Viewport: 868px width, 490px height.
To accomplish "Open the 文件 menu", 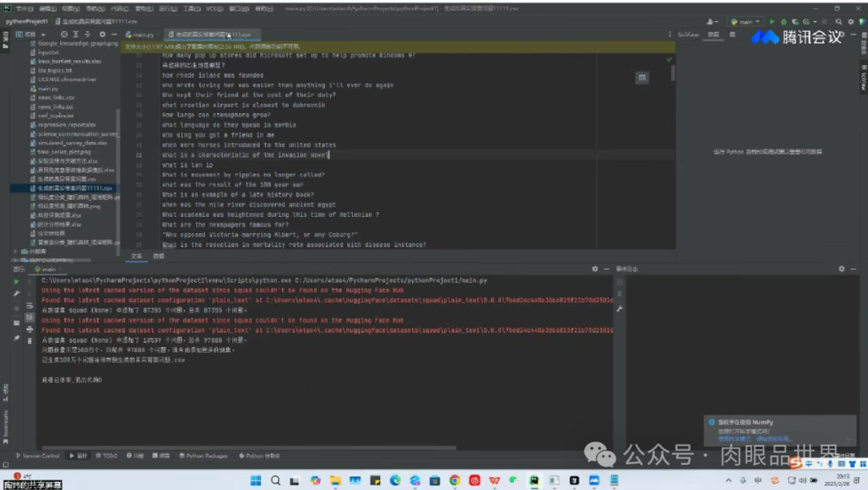I will coord(24,9).
